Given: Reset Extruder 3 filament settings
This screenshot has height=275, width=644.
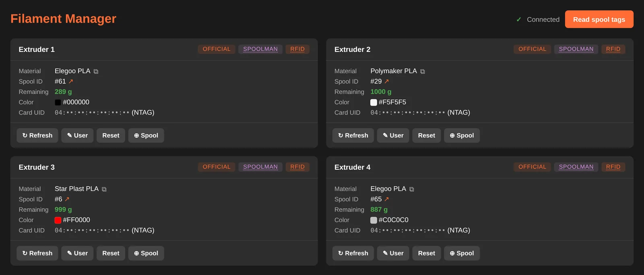Looking at the screenshot, I should (x=111, y=253).
